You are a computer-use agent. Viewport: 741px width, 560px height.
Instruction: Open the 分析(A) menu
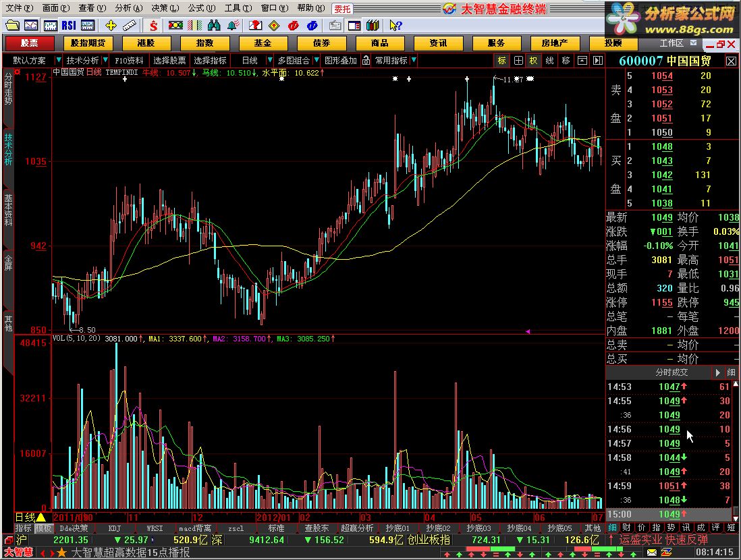pos(128,8)
